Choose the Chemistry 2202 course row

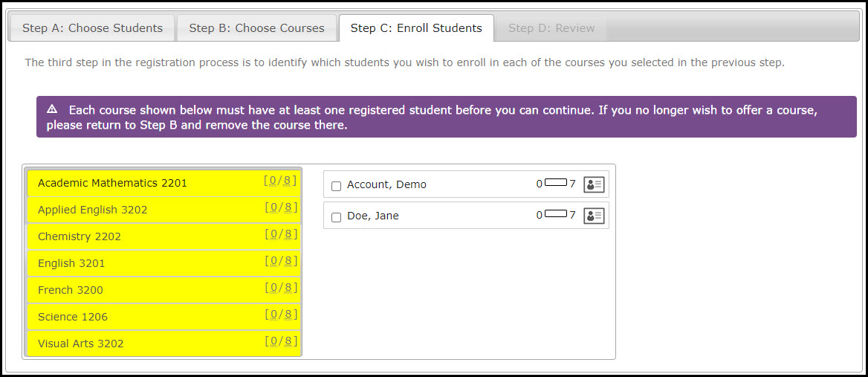pos(163,236)
